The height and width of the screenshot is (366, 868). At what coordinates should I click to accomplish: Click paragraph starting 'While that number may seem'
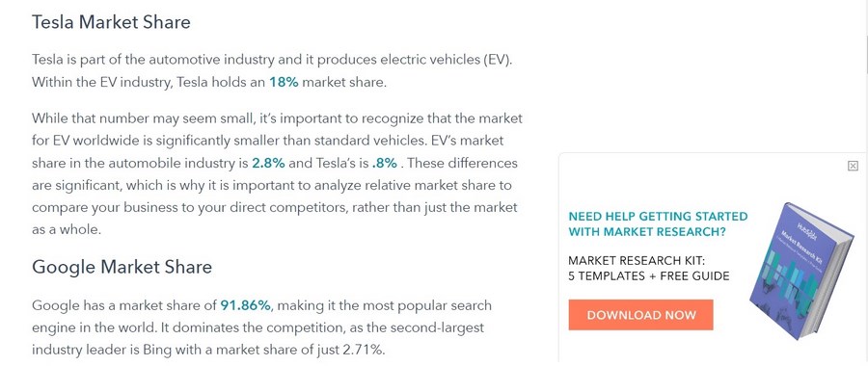pos(277,174)
